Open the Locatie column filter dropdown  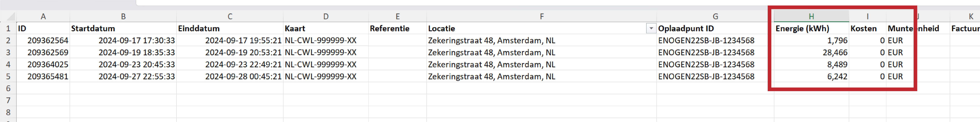[651, 29]
